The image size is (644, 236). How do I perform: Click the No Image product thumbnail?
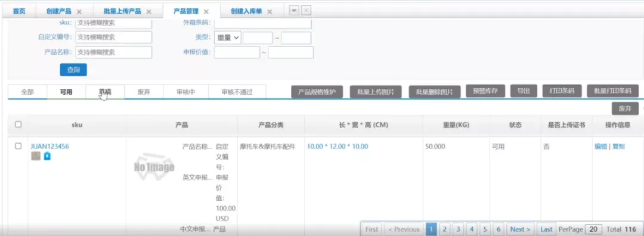click(x=154, y=167)
